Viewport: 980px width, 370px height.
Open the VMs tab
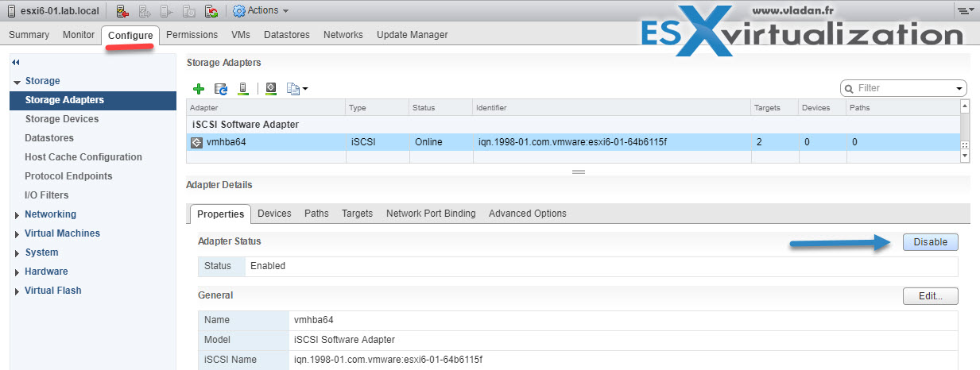pyautogui.click(x=241, y=35)
